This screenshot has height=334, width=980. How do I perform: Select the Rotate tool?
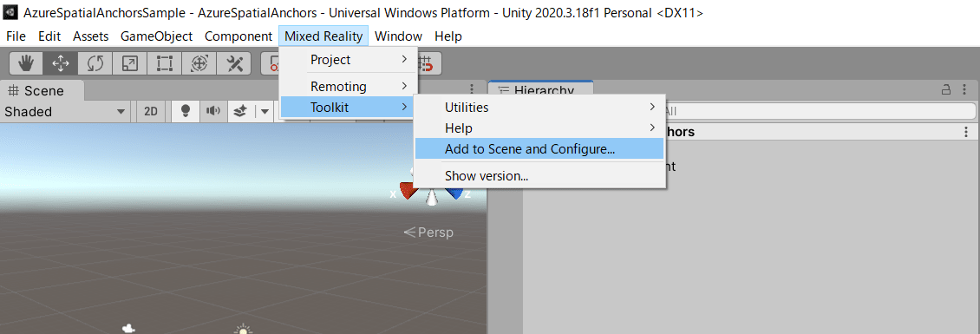[x=95, y=63]
